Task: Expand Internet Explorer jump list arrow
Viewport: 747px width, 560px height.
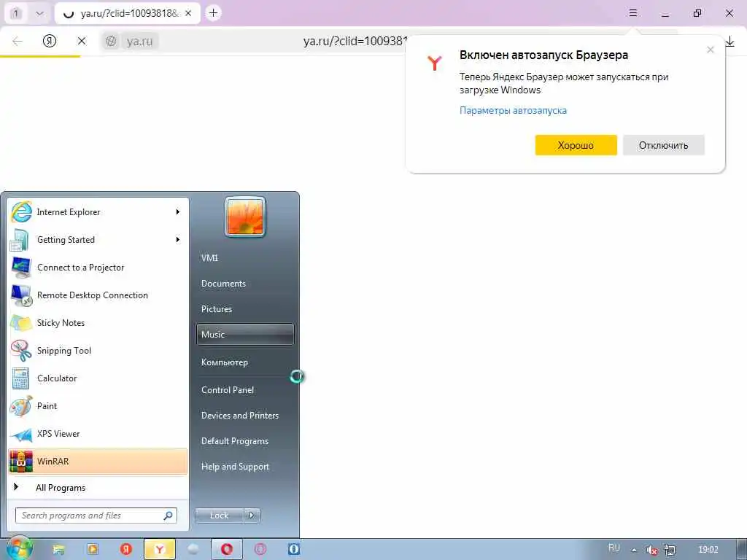Action: pos(178,212)
